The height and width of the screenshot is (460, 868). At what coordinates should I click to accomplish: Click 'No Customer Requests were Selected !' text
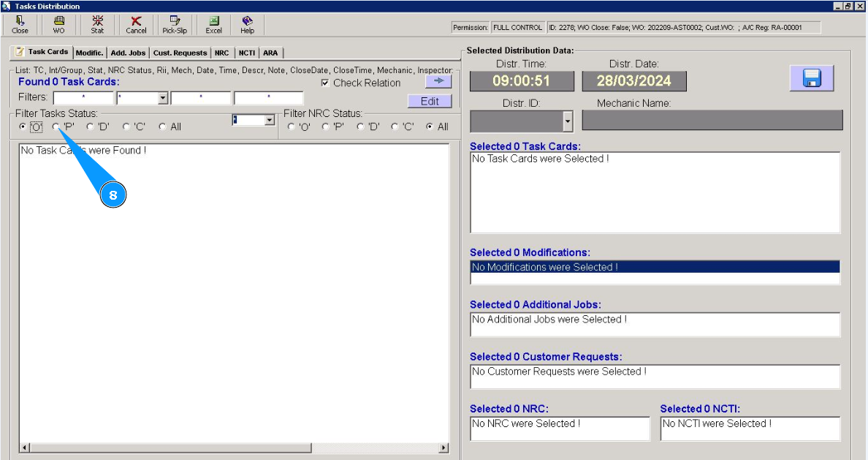[559, 372]
